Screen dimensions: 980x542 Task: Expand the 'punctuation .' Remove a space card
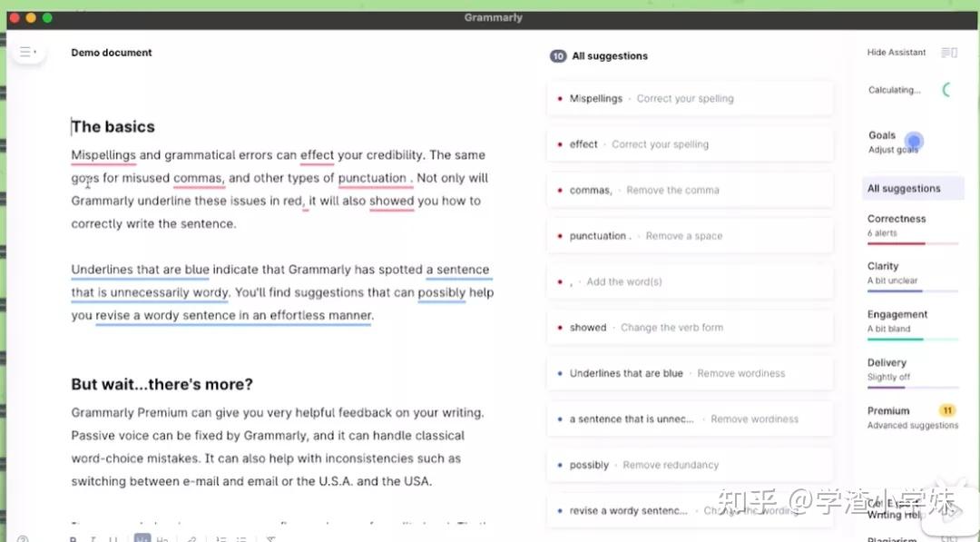point(690,236)
